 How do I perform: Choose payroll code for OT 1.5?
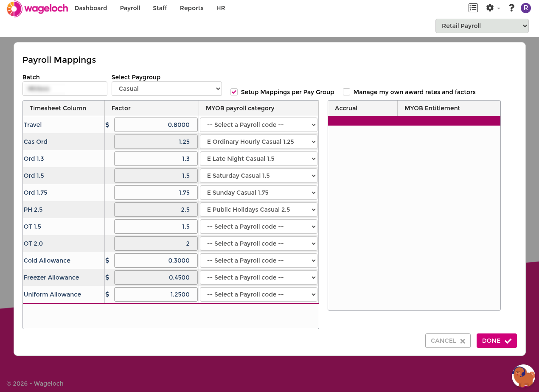258,227
